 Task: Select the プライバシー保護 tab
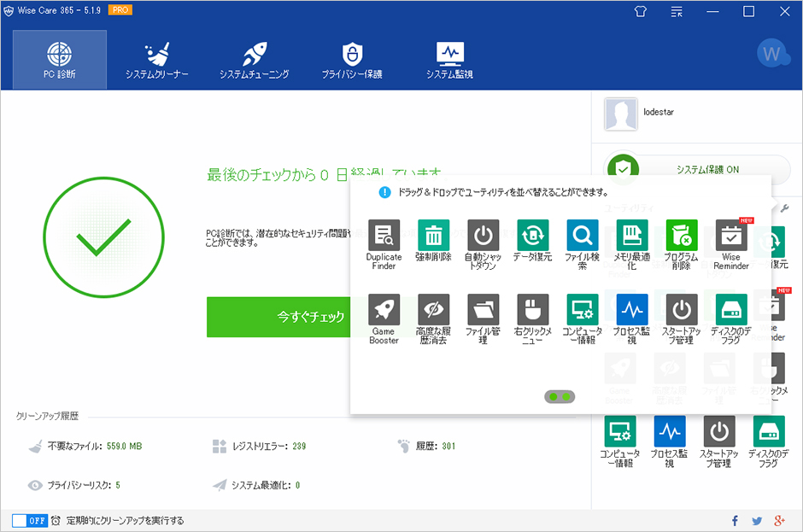coord(352,60)
